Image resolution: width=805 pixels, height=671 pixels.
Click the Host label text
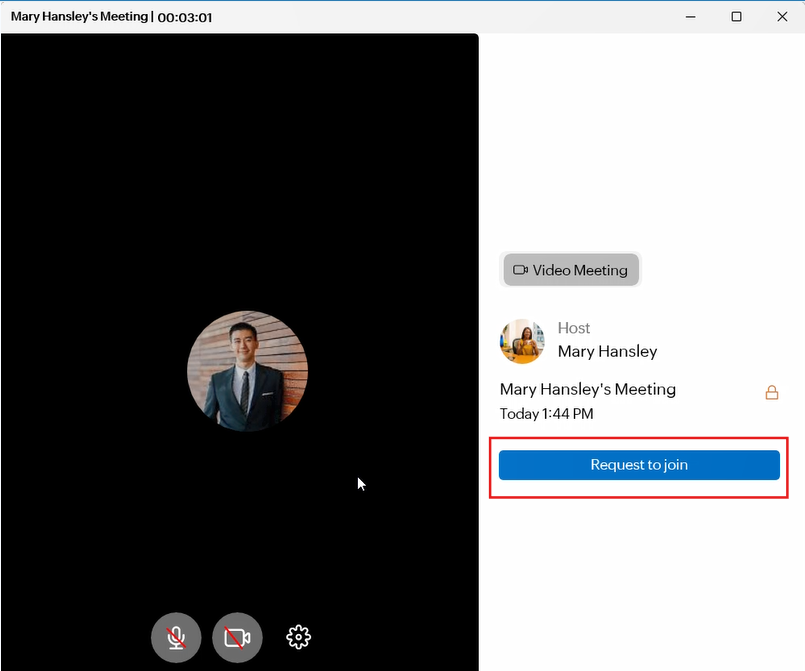click(574, 328)
